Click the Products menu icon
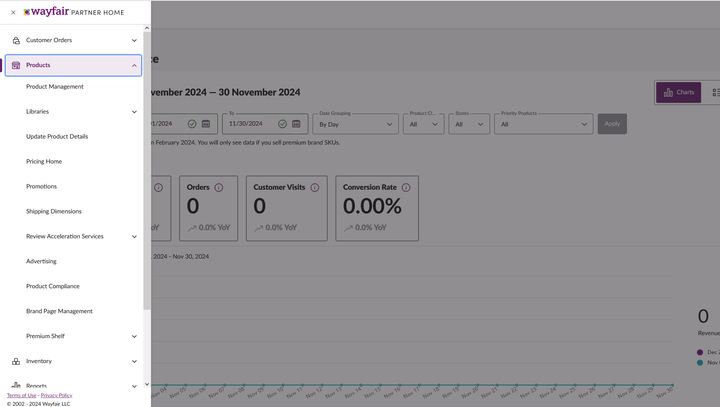This screenshot has height=407, width=720. coord(16,66)
